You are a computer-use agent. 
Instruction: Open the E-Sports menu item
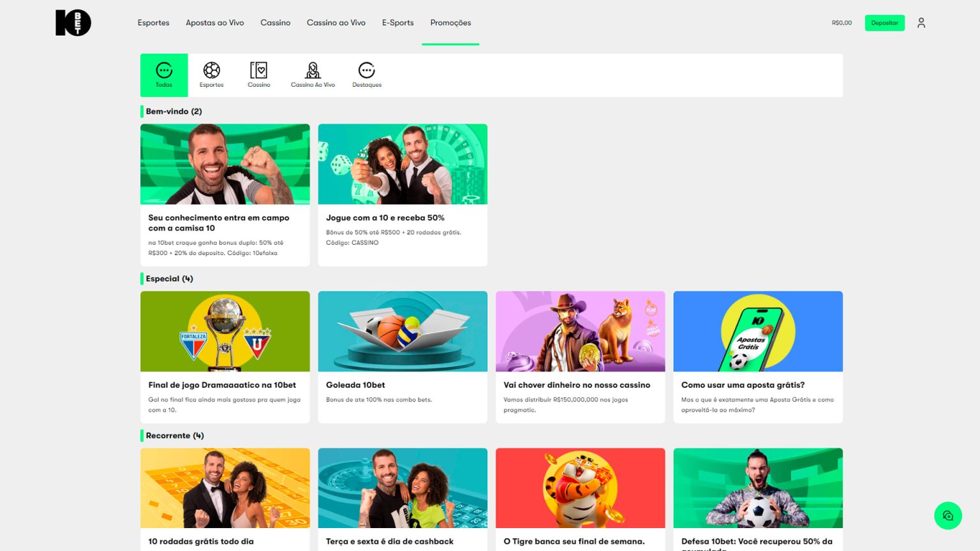pyautogui.click(x=398, y=23)
